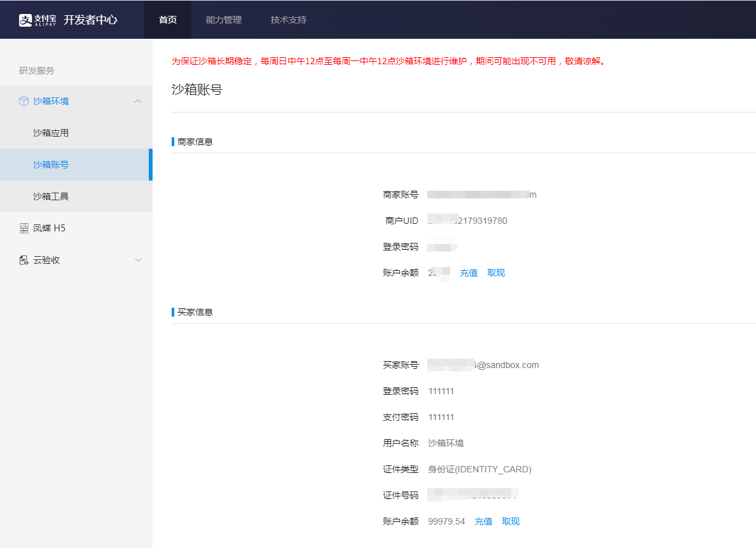Viewport: 756px width, 548px height.
Task: Click the 云验收 sidebar icon
Action: pos(24,260)
